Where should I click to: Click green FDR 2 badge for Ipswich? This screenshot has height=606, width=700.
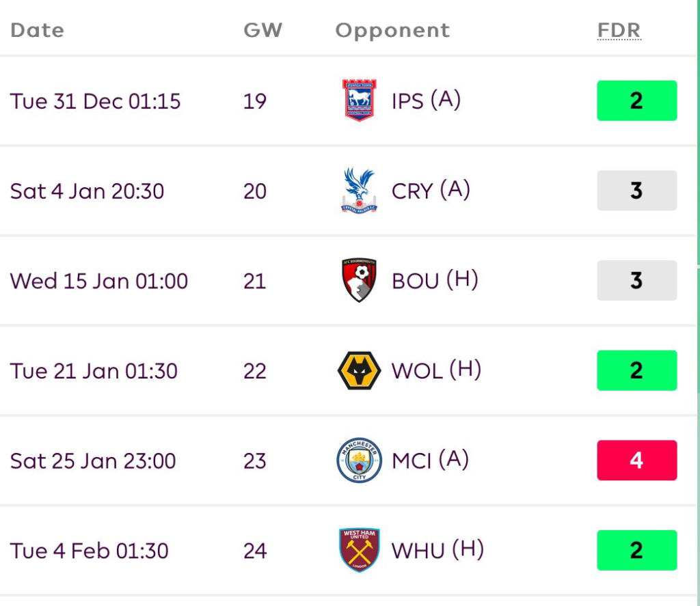[x=636, y=101]
